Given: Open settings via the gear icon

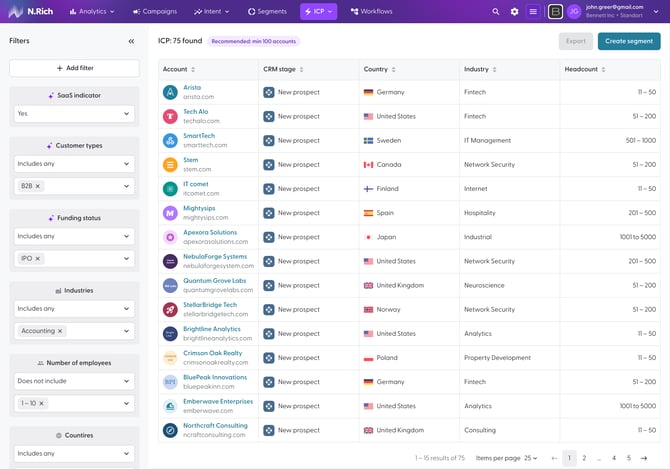Looking at the screenshot, I should click(514, 12).
